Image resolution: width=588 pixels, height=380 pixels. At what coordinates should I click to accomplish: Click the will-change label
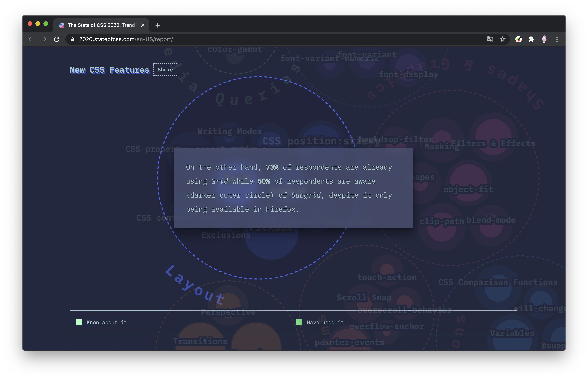[x=539, y=308]
